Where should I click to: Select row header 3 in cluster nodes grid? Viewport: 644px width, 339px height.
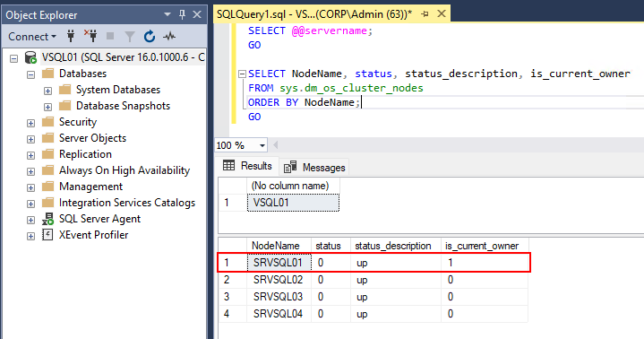coord(233,297)
